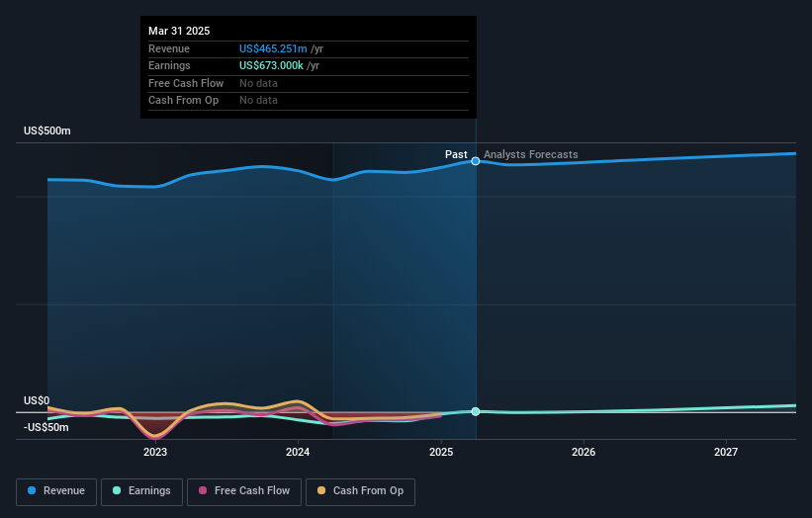Click the Analysts Forecasts label
Screen dimensions: 812x518
click(x=531, y=155)
